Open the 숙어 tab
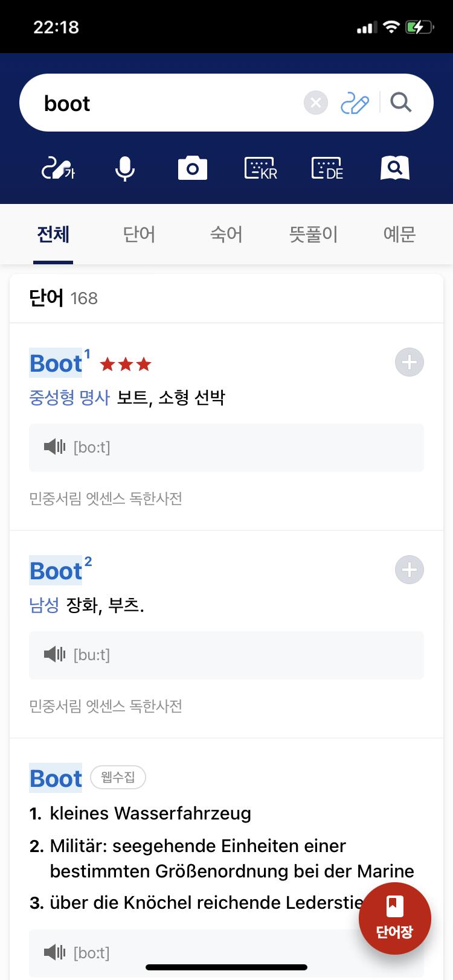 click(x=226, y=234)
